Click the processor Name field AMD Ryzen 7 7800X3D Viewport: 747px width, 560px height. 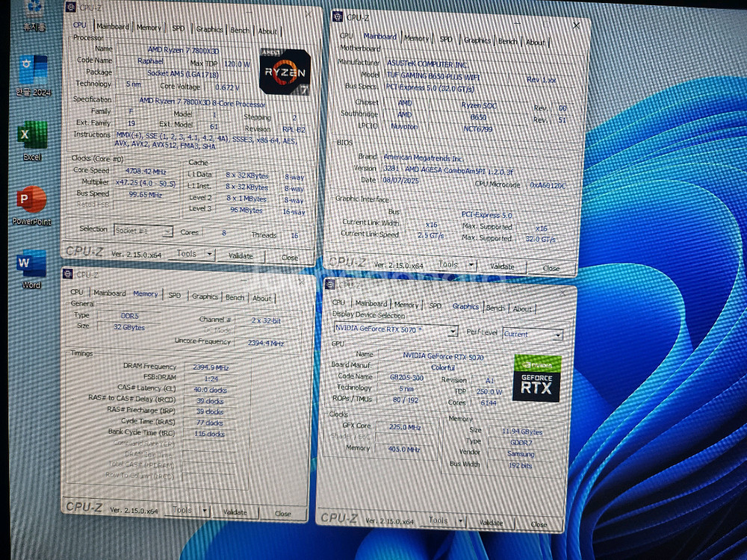[x=184, y=49]
